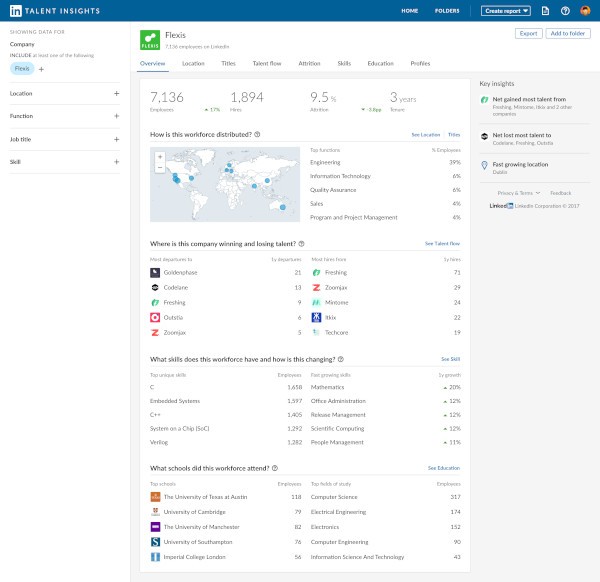The image size is (600, 582).
Task: Select the Computer Science field of study
Action: click(386, 497)
